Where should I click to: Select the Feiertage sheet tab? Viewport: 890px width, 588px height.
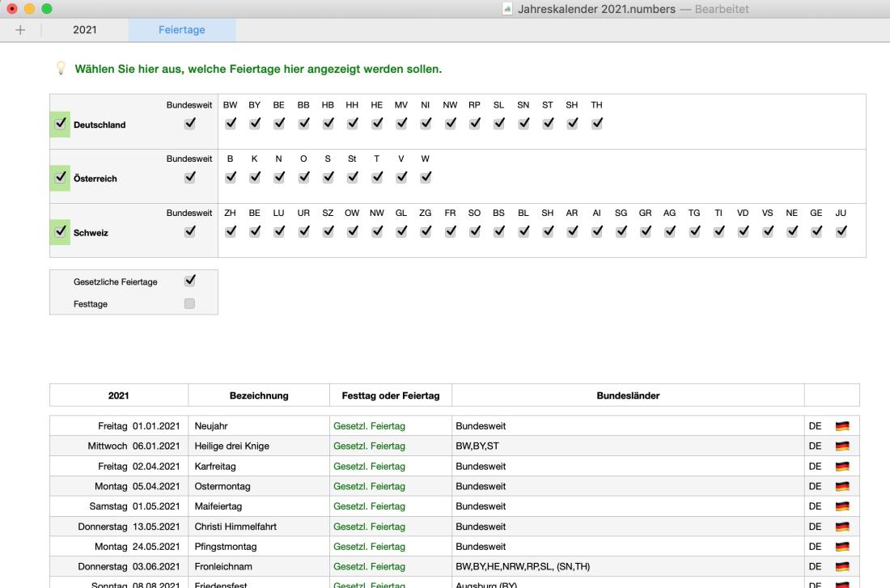pyautogui.click(x=182, y=30)
